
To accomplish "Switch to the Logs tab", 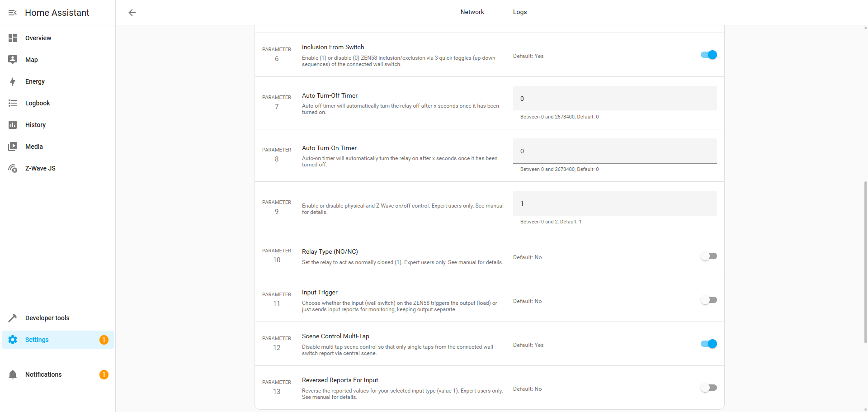I will pyautogui.click(x=520, y=12).
